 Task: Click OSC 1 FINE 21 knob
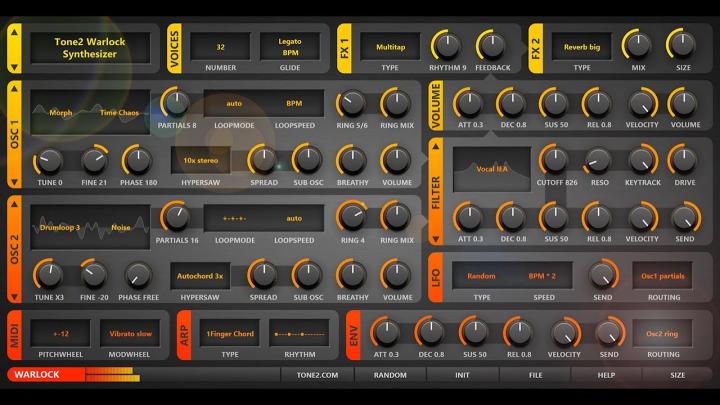click(x=94, y=160)
